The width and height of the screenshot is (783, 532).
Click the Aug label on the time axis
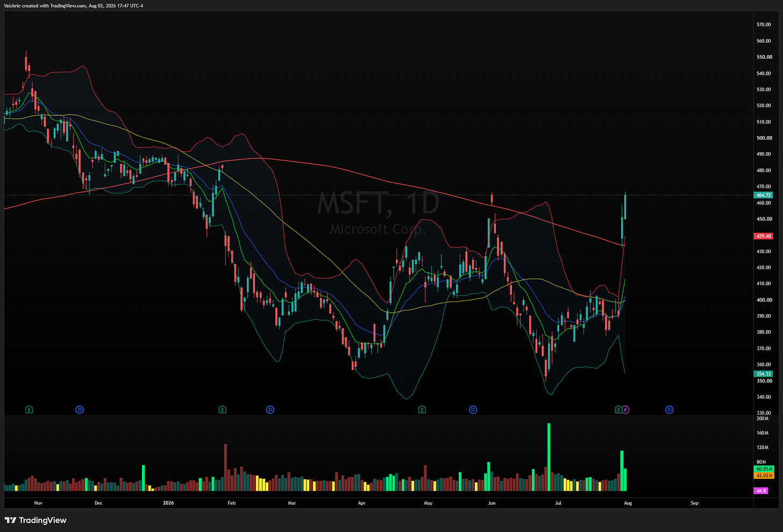pos(628,503)
